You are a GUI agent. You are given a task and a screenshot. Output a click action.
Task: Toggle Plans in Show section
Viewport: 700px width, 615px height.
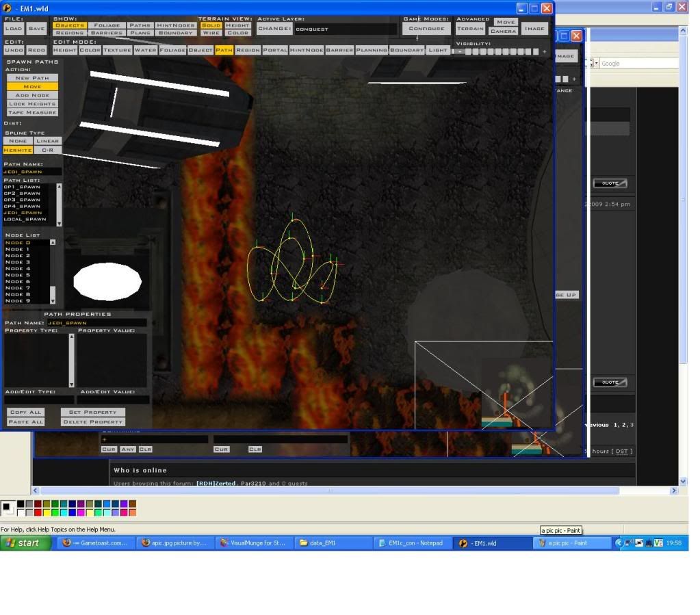point(140,33)
